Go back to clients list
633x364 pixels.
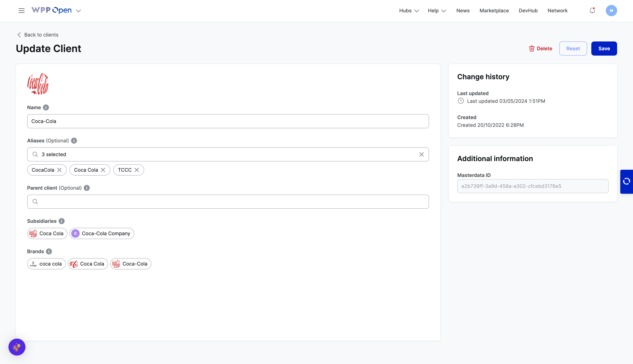(38, 35)
